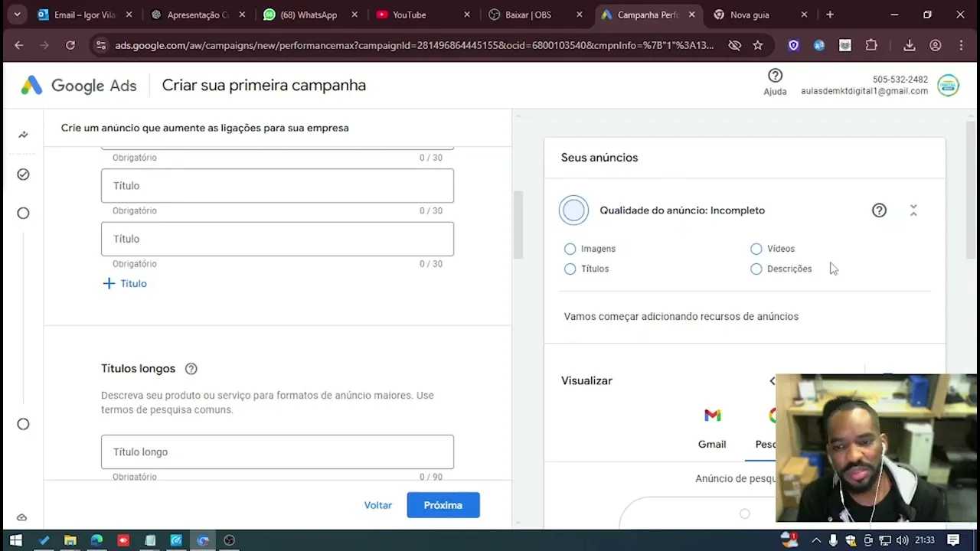Click the email aulasdemktdigital1@gmail.com

(x=864, y=91)
